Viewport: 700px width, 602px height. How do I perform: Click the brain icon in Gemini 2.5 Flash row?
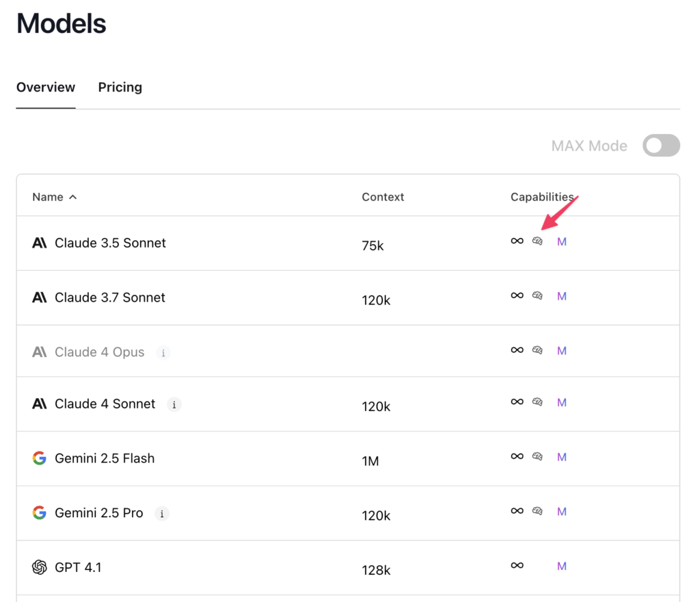[x=537, y=456]
